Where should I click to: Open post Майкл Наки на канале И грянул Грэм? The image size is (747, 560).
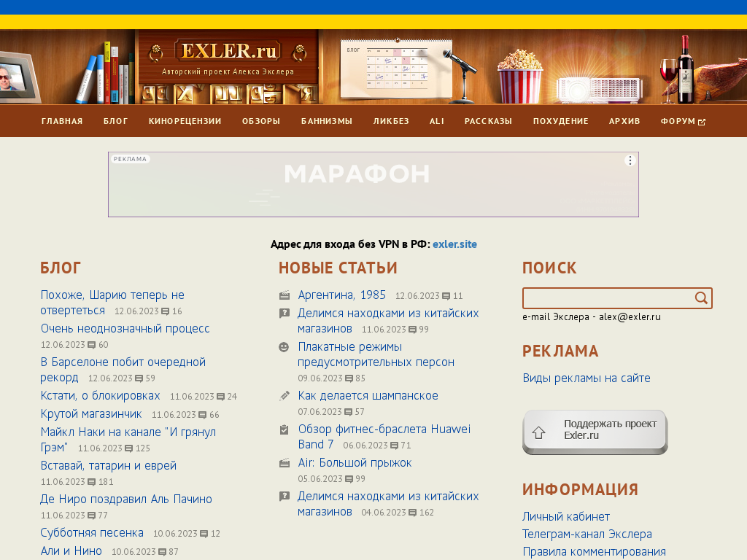point(128,440)
